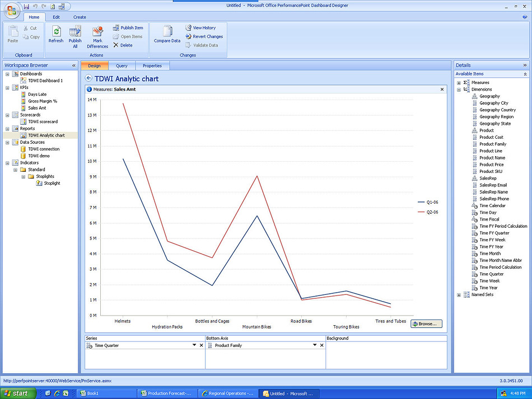
Task: Click the Publish Item icon
Action: (116, 28)
